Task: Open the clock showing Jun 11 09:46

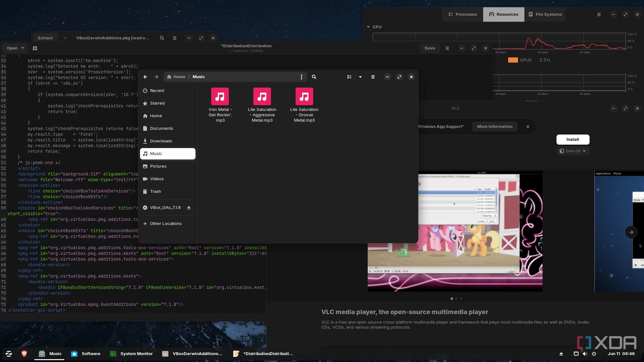Action: (x=621, y=354)
